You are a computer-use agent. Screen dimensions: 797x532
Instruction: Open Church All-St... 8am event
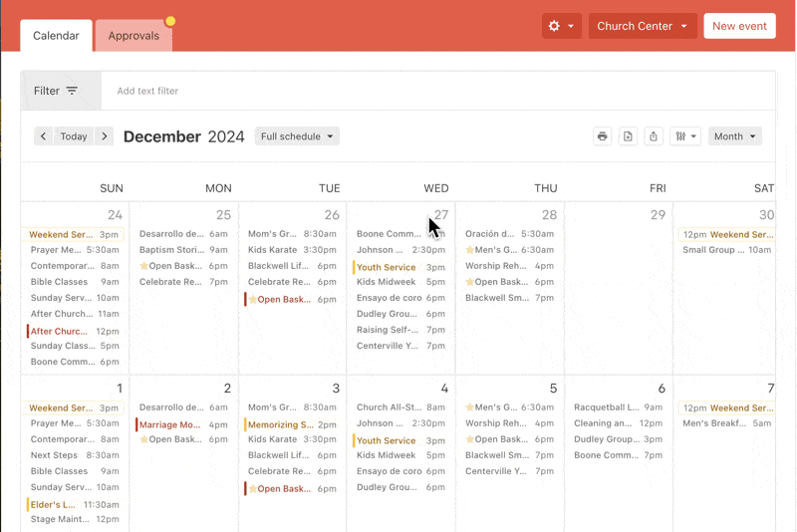tap(400, 407)
